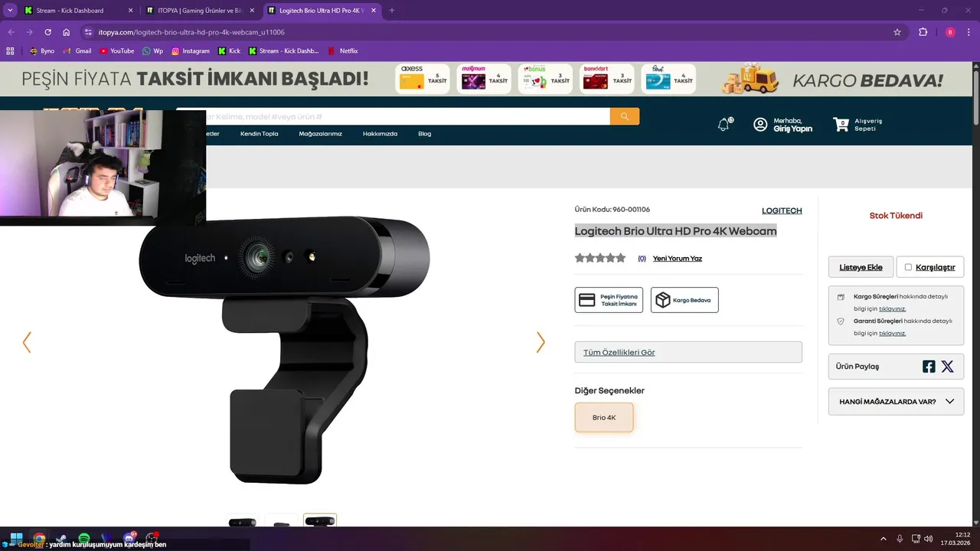
Task: Open the Gmail bookmark
Action: pos(78,51)
